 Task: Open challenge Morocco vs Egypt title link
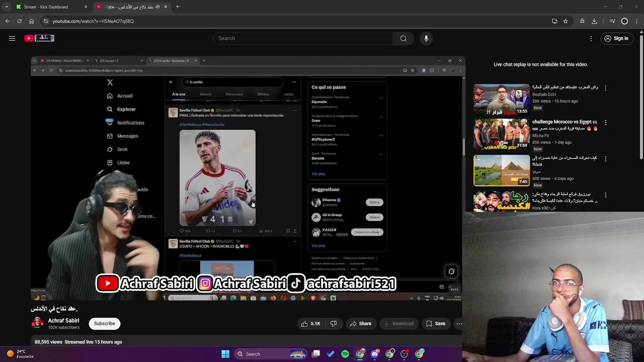(x=565, y=125)
